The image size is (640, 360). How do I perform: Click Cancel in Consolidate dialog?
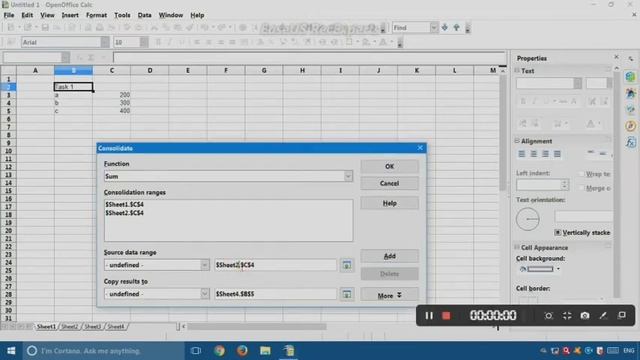point(389,183)
